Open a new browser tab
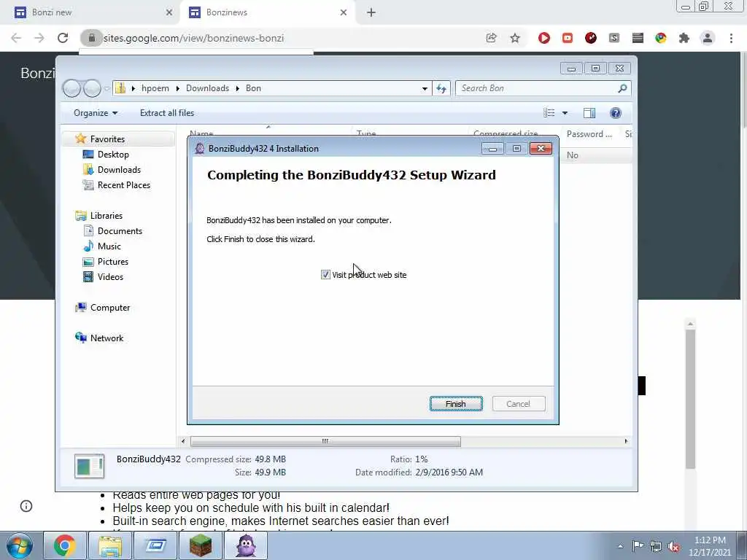 tap(371, 12)
